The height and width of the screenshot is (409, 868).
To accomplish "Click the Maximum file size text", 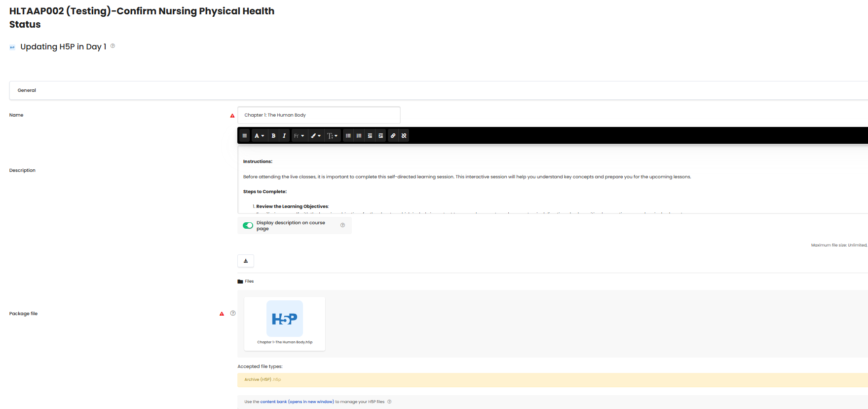I will 839,245.
